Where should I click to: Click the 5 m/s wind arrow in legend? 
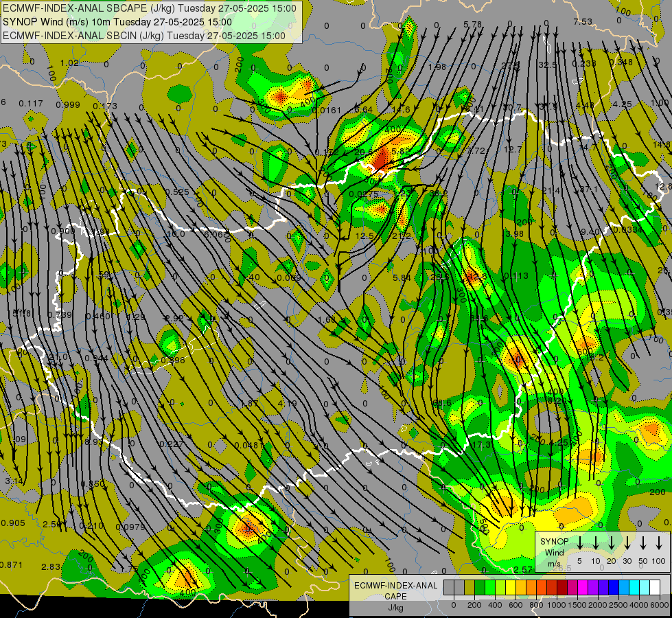579,543
